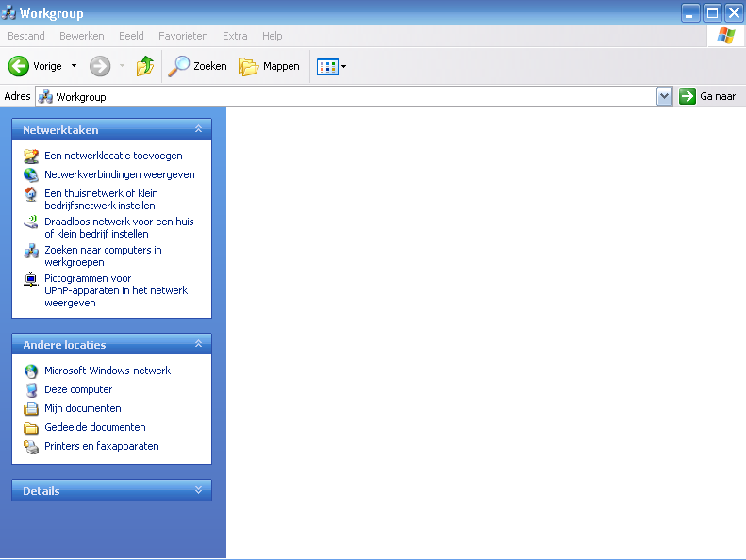Click the Mappen text label
746x560 pixels.
(281, 67)
